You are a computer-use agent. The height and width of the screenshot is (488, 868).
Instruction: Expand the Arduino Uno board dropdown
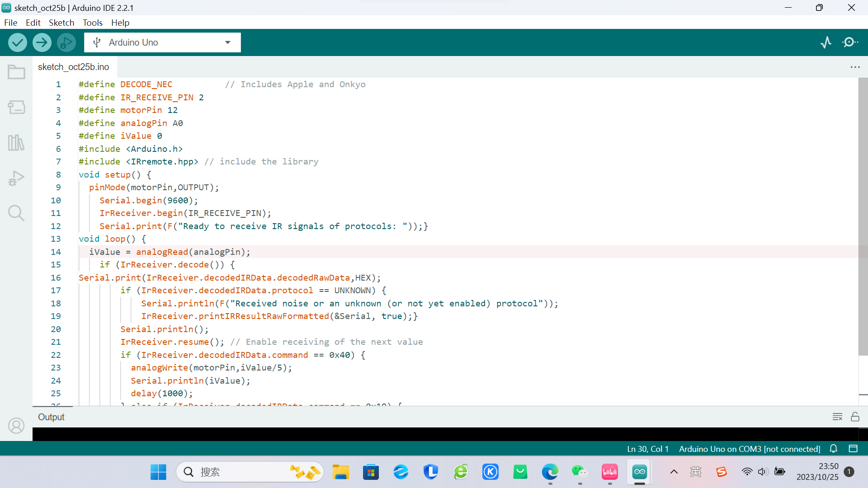click(x=227, y=42)
